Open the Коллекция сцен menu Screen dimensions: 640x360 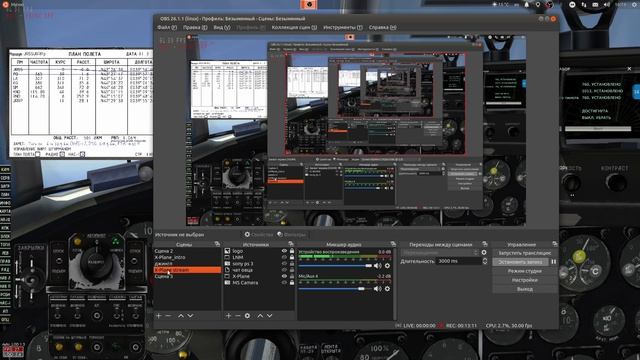click(294, 27)
